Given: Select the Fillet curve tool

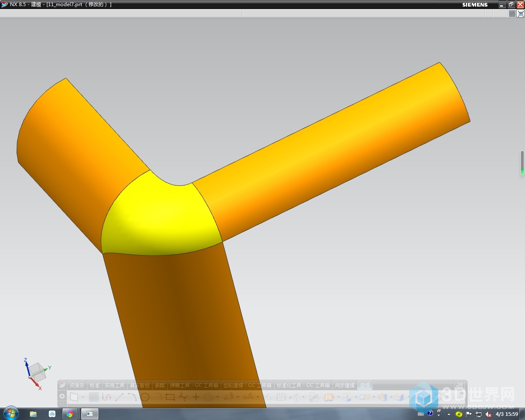Looking at the screenshot, I should [x=157, y=397].
